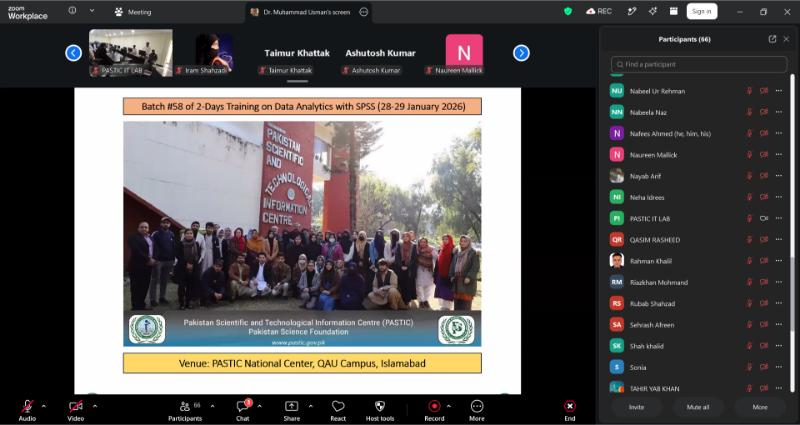Switch to the Meeting tab
800x425 pixels.
[x=133, y=12]
